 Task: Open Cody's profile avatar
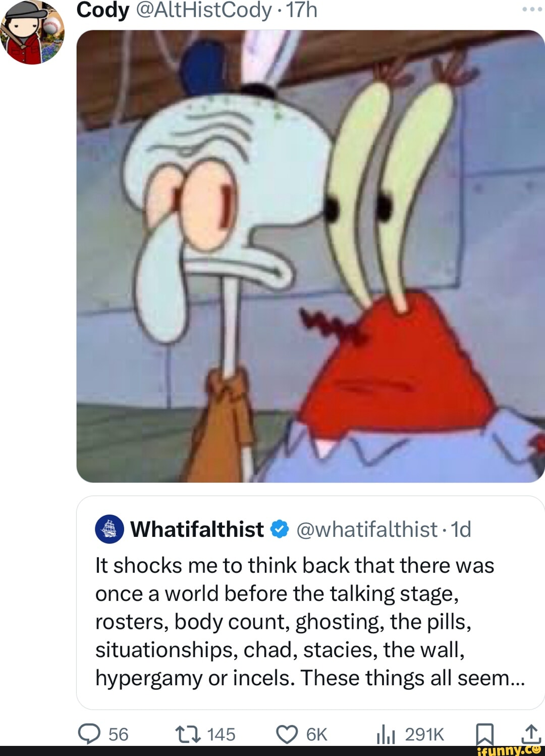click(x=32, y=32)
